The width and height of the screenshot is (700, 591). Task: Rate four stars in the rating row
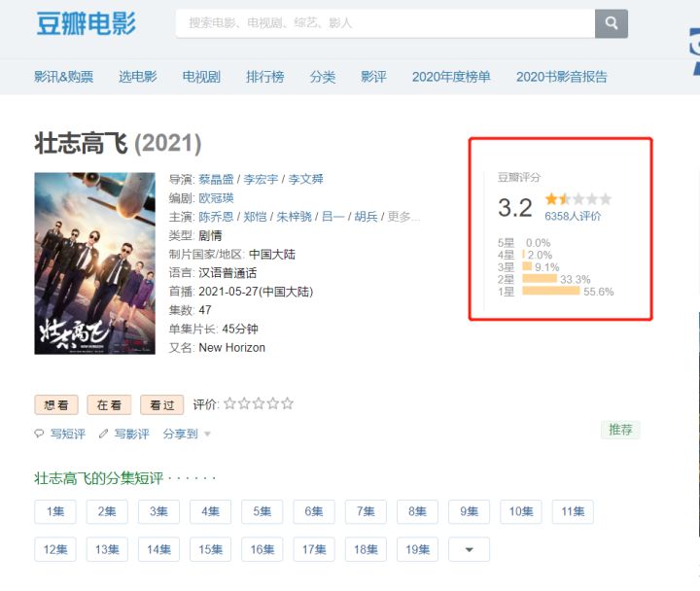[273, 404]
